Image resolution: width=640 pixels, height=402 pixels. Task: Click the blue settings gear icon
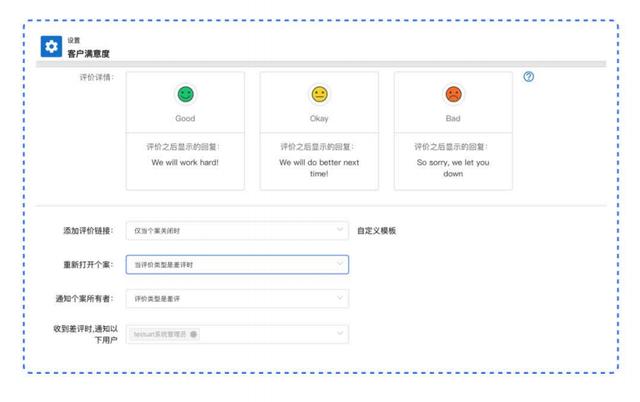pyautogui.click(x=51, y=47)
